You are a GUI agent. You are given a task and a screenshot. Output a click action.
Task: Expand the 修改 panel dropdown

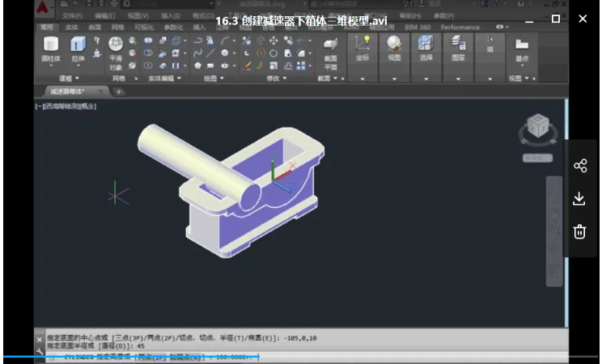[285, 78]
